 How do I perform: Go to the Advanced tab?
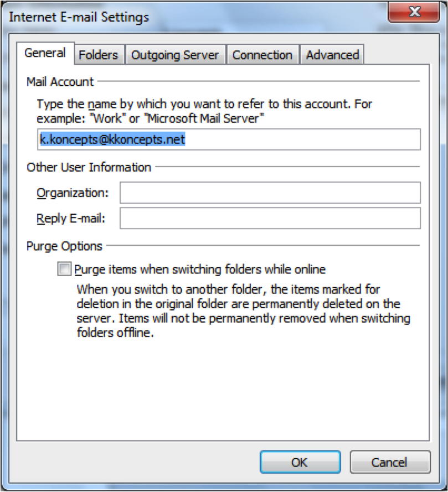click(x=332, y=55)
